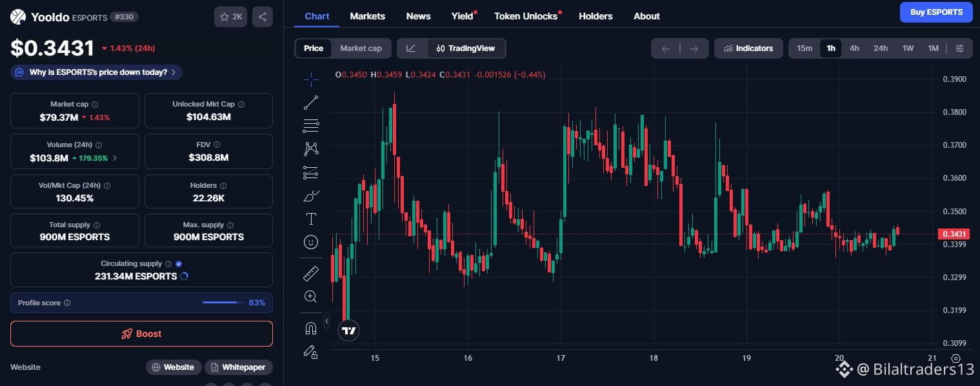
Task: Select the brush drawing tool
Action: pos(311,196)
